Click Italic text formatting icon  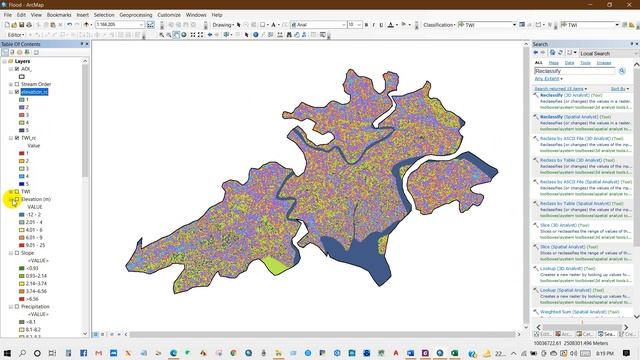(x=373, y=25)
